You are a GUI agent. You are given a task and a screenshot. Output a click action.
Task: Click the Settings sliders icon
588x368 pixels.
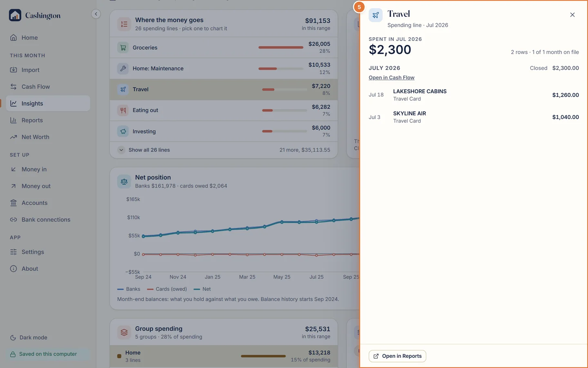13,252
